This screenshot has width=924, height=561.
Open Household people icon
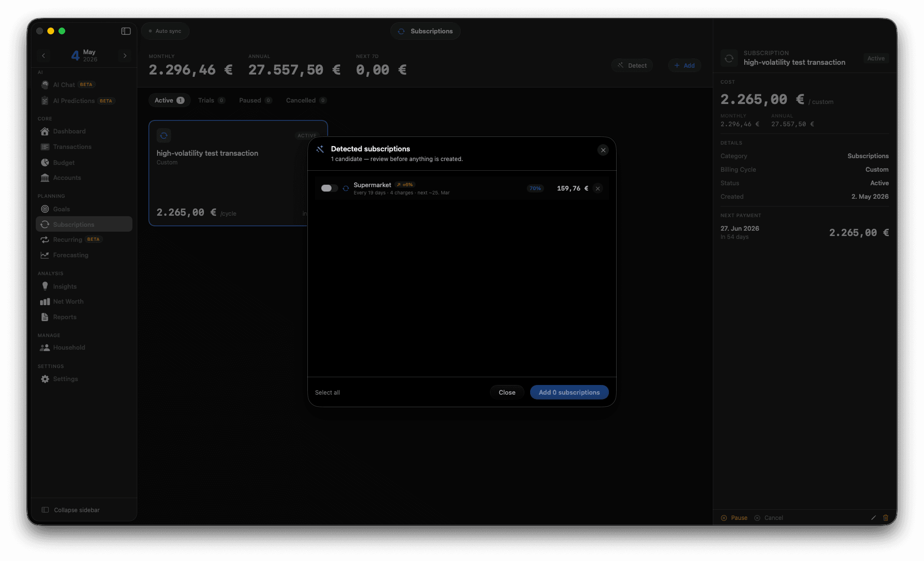pos(45,348)
